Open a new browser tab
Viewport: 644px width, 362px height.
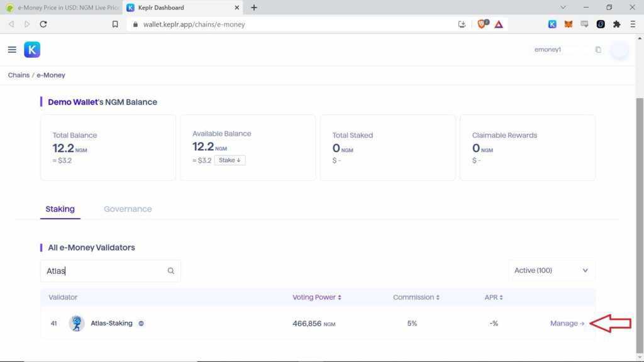[x=254, y=8]
